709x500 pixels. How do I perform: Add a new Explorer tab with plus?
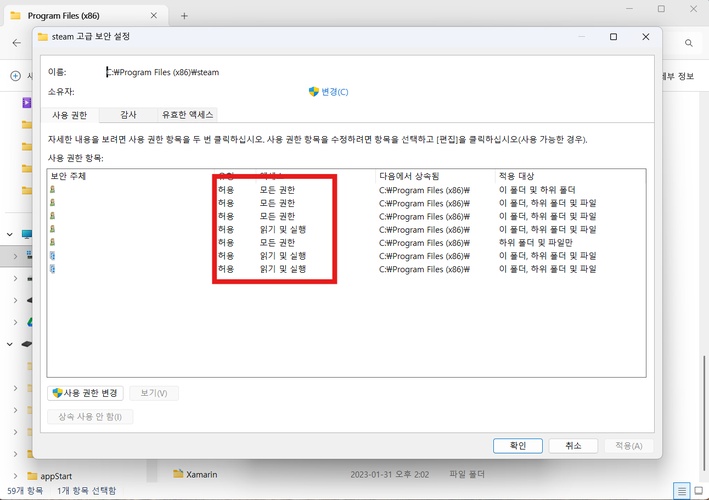(x=184, y=16)
